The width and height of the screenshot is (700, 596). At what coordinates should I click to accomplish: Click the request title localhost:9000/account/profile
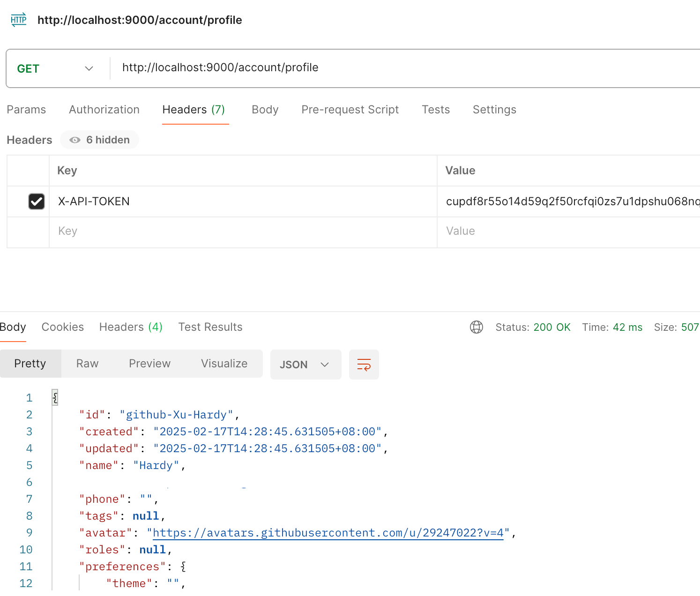(x=140, y=20)
